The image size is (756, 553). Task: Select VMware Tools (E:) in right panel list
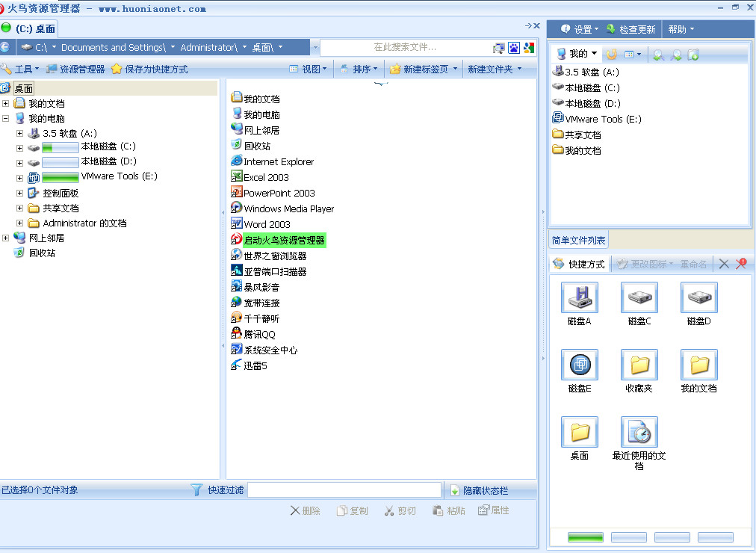597,119
